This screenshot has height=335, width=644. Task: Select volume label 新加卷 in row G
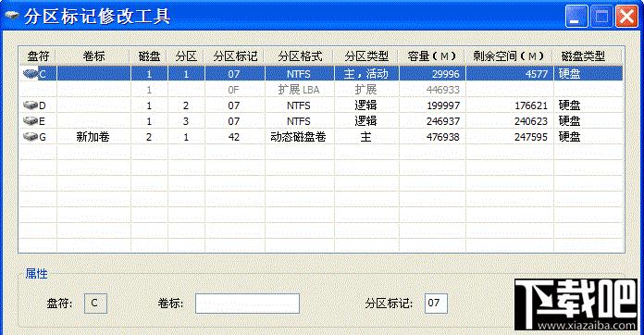tap(93, 137)
